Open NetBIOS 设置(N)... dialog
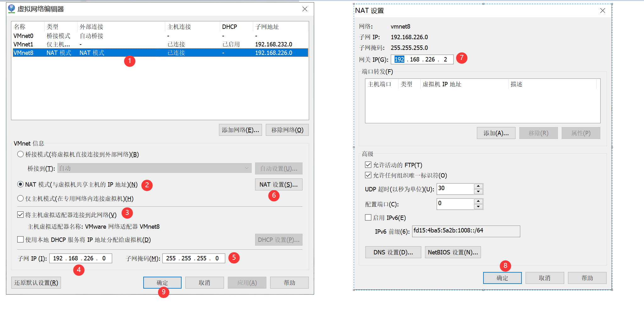The width and height of the screenshot is (644, 309). coord(453,252)
